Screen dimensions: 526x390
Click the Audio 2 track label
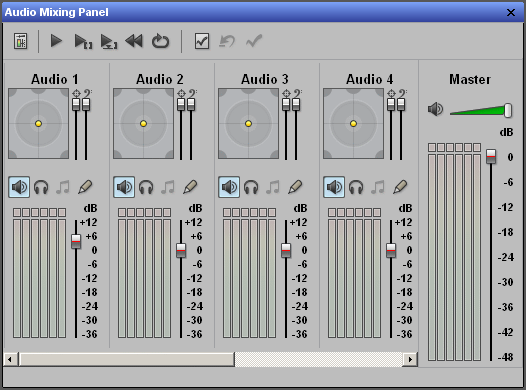(x=160, y=79)
